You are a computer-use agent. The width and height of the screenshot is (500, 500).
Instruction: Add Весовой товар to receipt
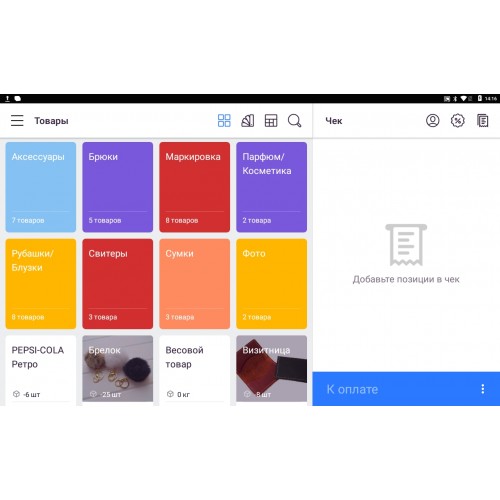pos(195,370)
